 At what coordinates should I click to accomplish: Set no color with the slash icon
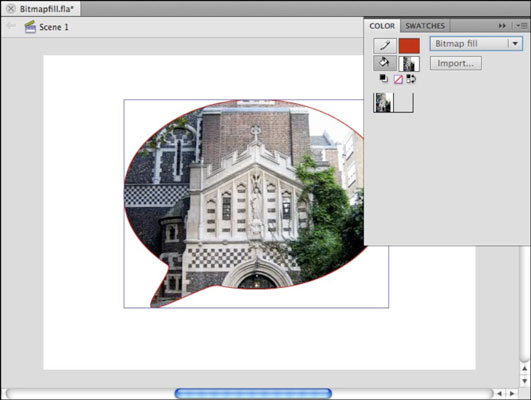(x=398, y=79)
